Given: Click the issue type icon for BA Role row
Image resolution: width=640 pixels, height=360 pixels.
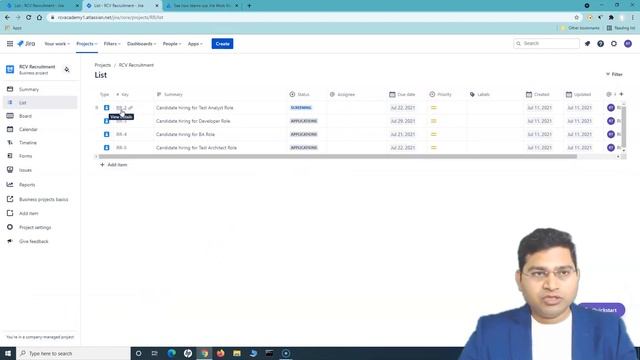Looking at the screenshot, I should pos(107,134).
